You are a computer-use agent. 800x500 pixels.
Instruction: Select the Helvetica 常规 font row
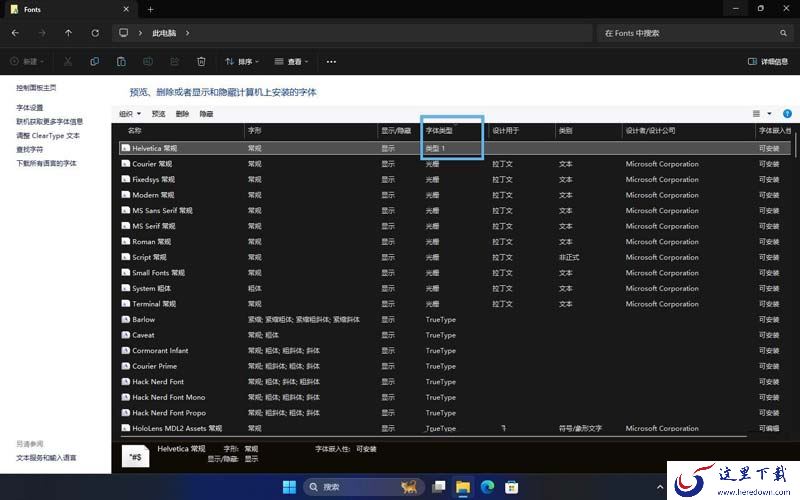pyautogui.click(x=455, y=148)
